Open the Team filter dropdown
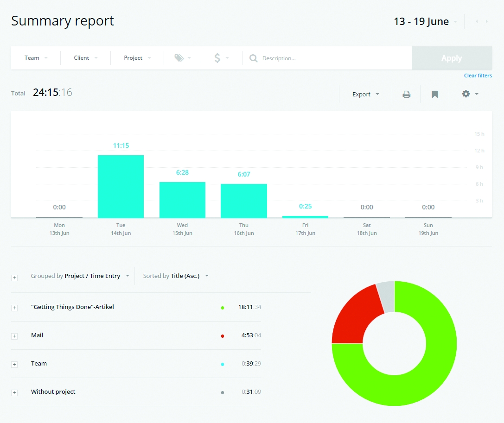504x423 pixels. (x=36, y=58)
